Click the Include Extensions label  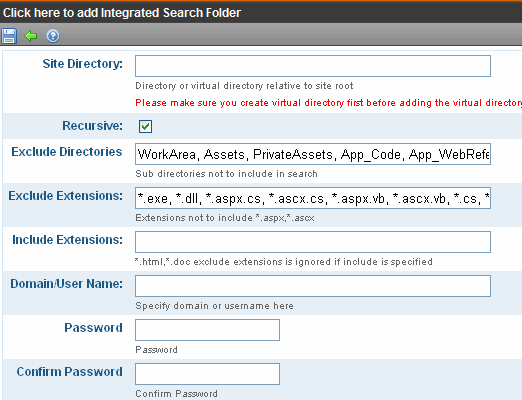click(67, 240)
